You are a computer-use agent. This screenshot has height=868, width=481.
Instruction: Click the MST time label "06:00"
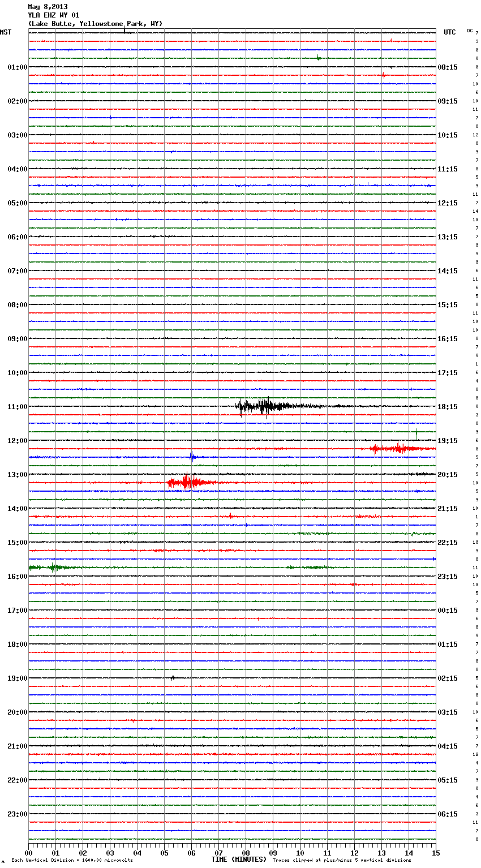tap(18, 237)
